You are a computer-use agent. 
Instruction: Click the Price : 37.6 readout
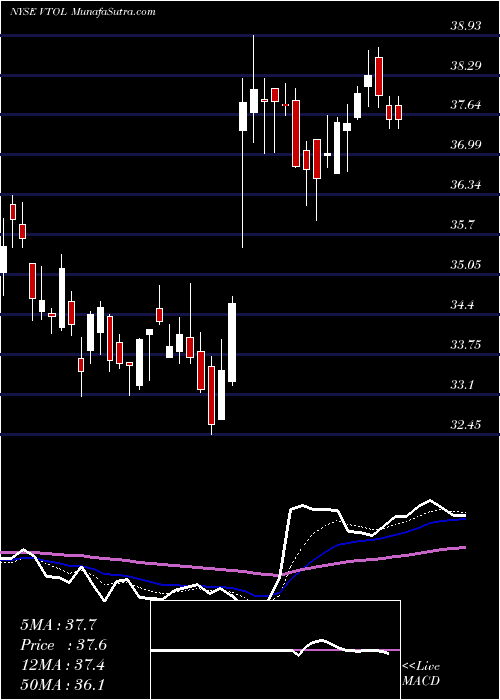(x=63, y=644)
